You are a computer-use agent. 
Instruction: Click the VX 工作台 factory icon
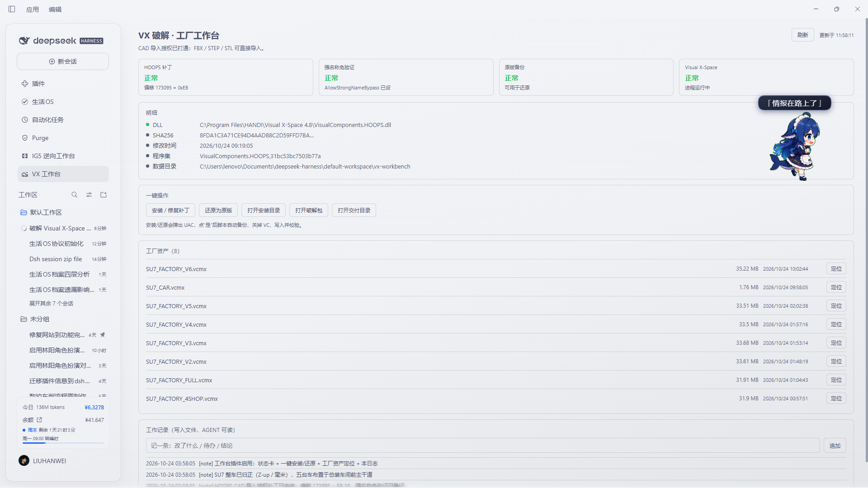coord(25,174)
